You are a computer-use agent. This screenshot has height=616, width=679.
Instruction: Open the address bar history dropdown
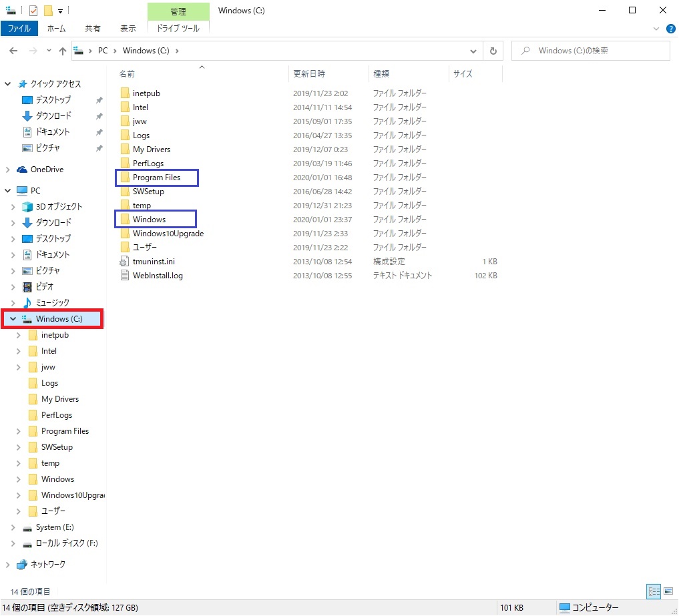(473, 51)
